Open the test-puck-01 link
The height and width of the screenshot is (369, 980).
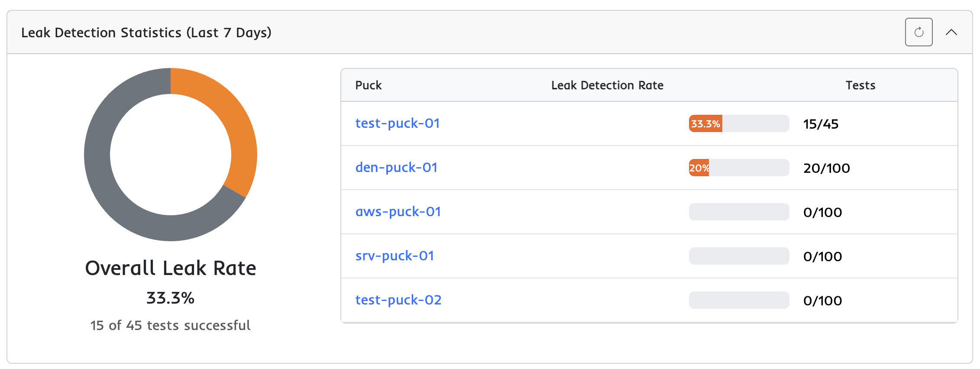397,123
